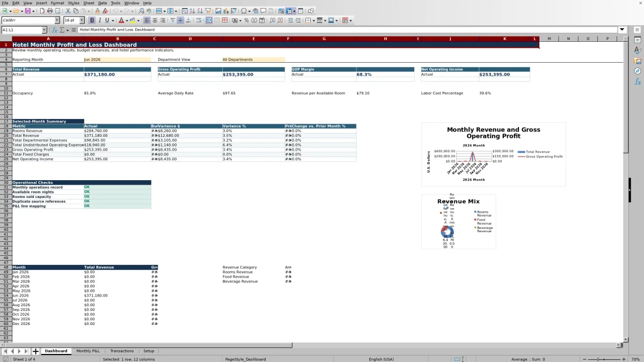Click the Format as Percent icon
This screenshot has width=644, height=362.
[246, 20]
